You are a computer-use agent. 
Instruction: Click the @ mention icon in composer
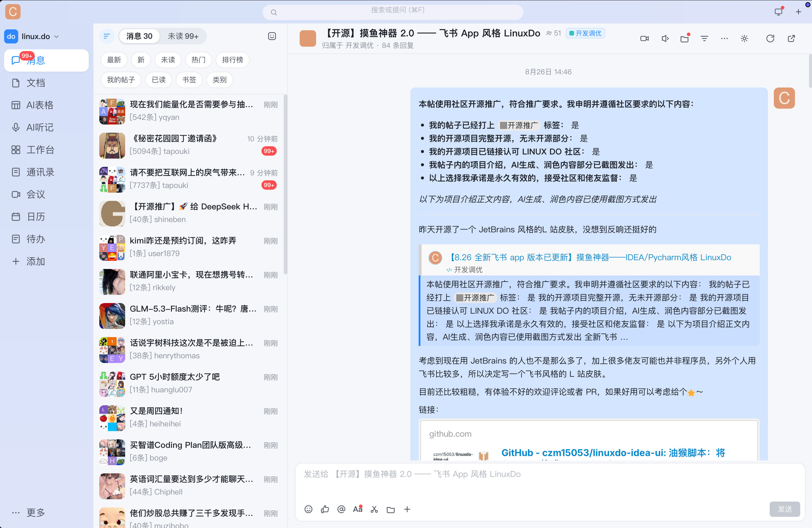point(341,509)
